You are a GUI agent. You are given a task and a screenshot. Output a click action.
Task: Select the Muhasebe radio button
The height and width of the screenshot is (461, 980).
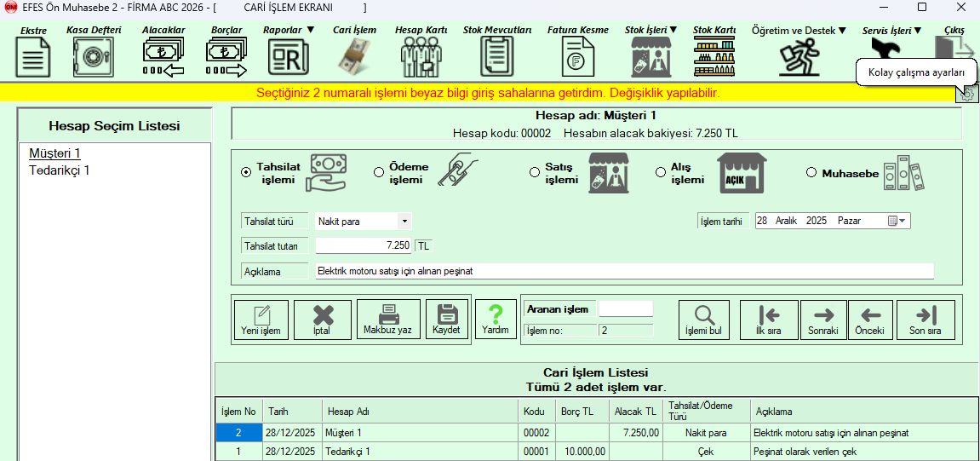pyautogui.click(x=811, y=173)
